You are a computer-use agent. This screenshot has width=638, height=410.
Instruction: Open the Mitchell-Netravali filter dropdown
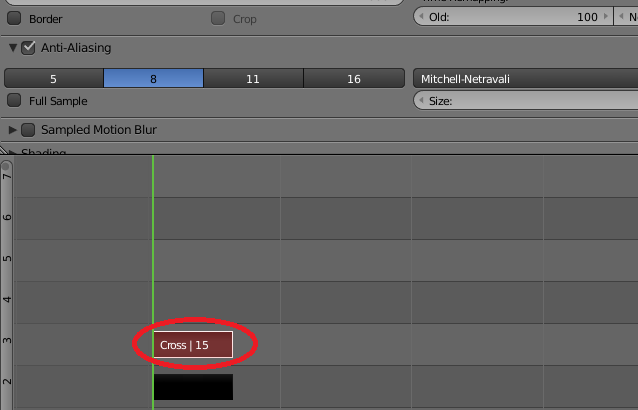[525, 78]
